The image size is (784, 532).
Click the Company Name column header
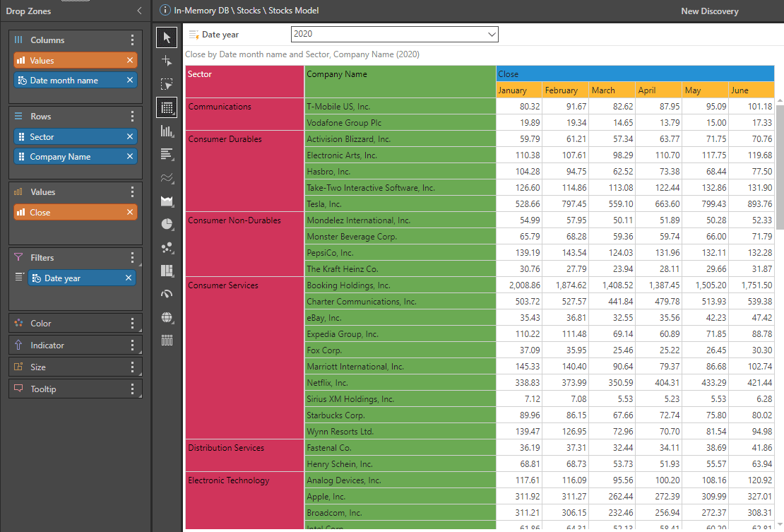click(x=400, y=81)
